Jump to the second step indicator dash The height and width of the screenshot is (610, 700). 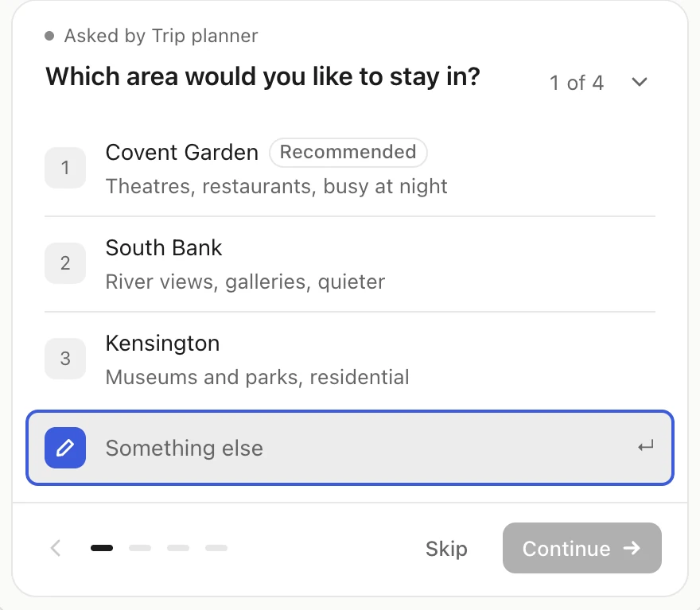(x=140, y=548)
